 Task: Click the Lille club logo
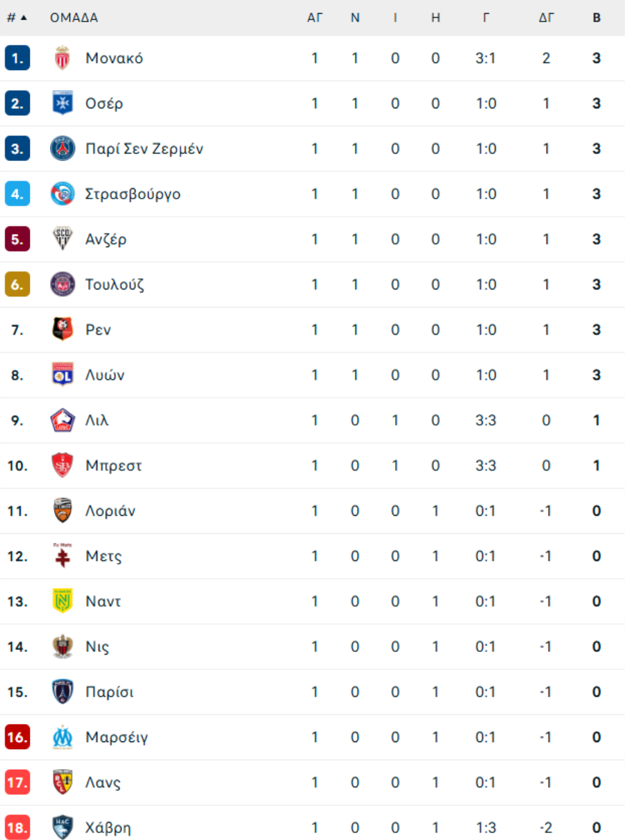[62, 420]
